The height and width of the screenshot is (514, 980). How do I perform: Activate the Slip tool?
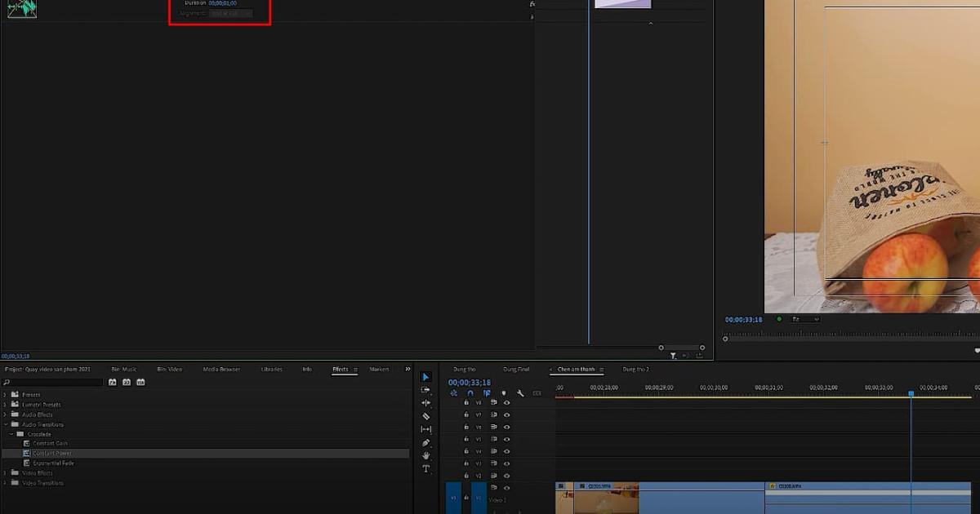pyautogui.click(x=425, y=429)
